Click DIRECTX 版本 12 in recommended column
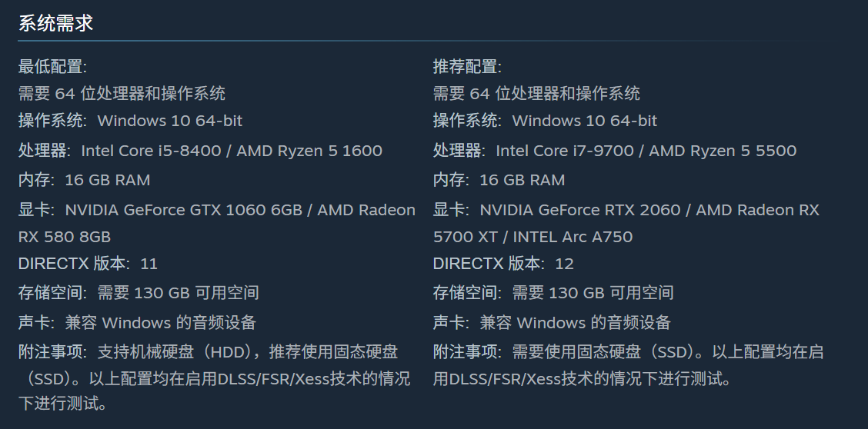The height and width of the screenshot is (429, 868). point(503,264)
